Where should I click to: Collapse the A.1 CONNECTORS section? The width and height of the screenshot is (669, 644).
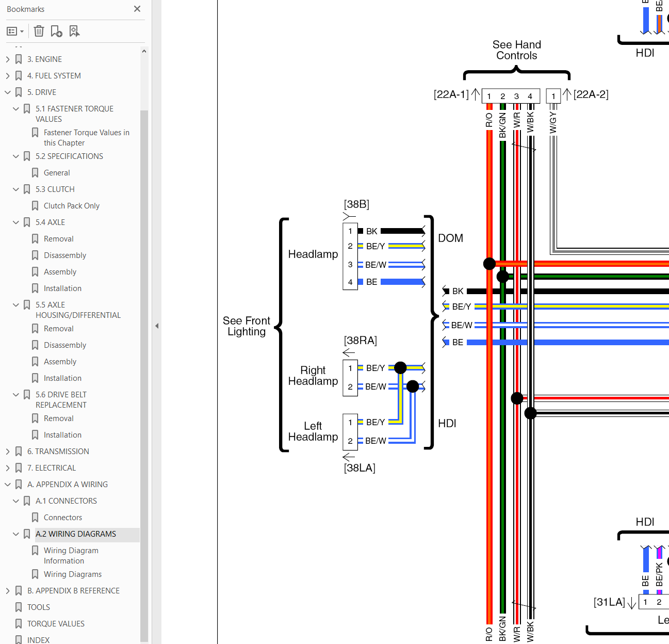(x=15, y=501)
